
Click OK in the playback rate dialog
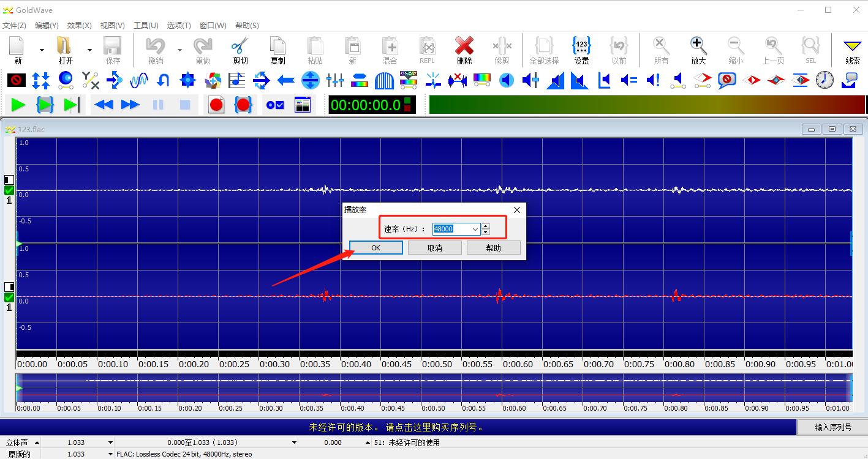[376, 248]
